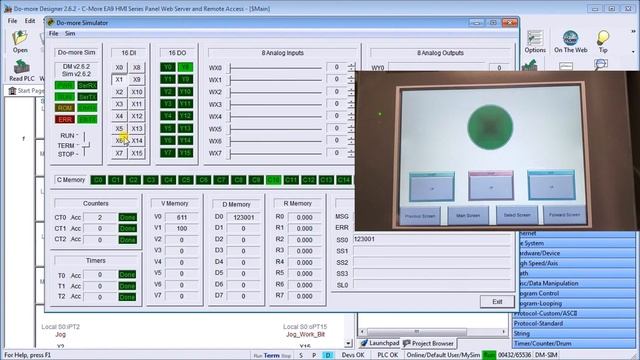This screenshot has height=360, width=640.
Task: Toggle digital input X8
Action: pyautogui.click(x=137, y=67)
